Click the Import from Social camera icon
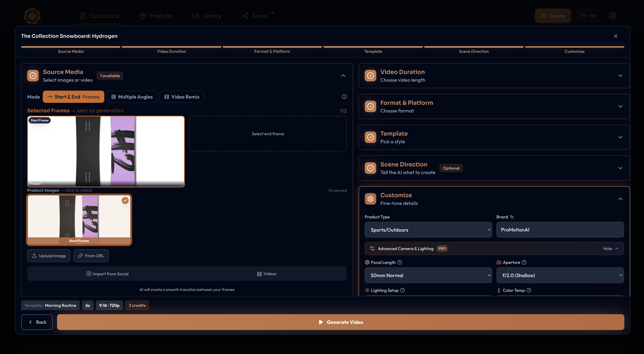The image size is (644, 354). pos(89,274)
